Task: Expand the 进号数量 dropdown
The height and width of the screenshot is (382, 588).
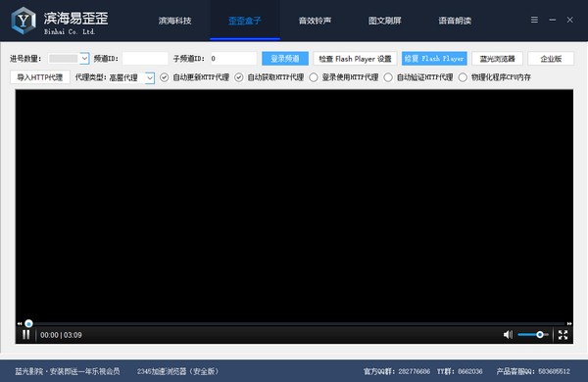Action: 84,59
